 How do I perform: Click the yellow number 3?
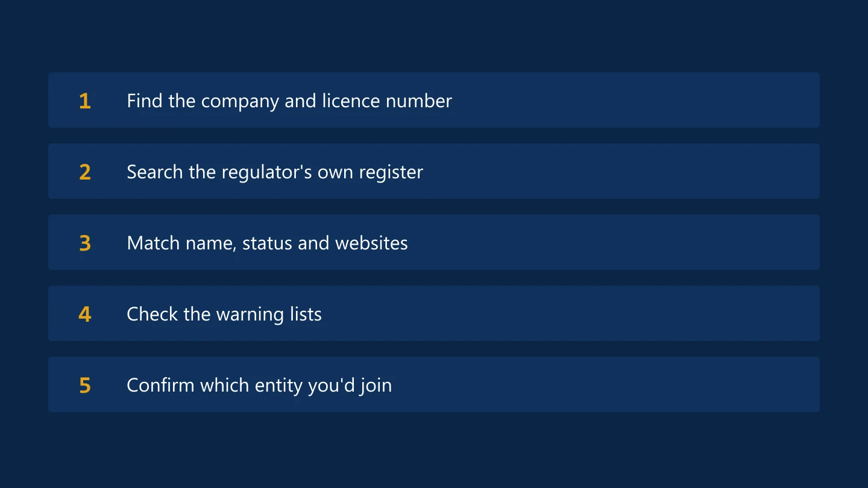tap(85, 243)
